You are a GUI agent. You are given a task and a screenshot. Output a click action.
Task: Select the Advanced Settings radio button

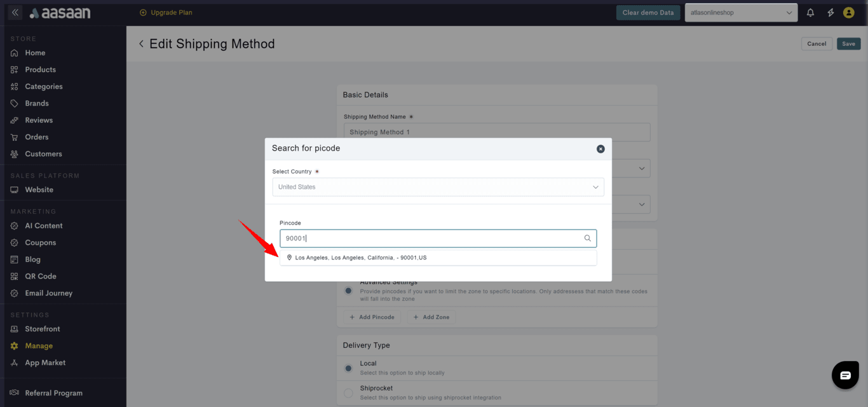[x=348, y=291]
